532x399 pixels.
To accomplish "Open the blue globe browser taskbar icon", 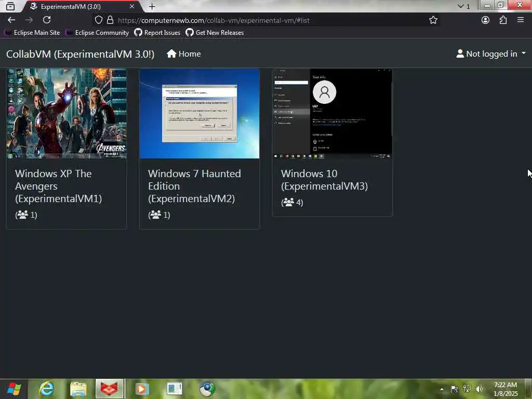I will [207, 389].
